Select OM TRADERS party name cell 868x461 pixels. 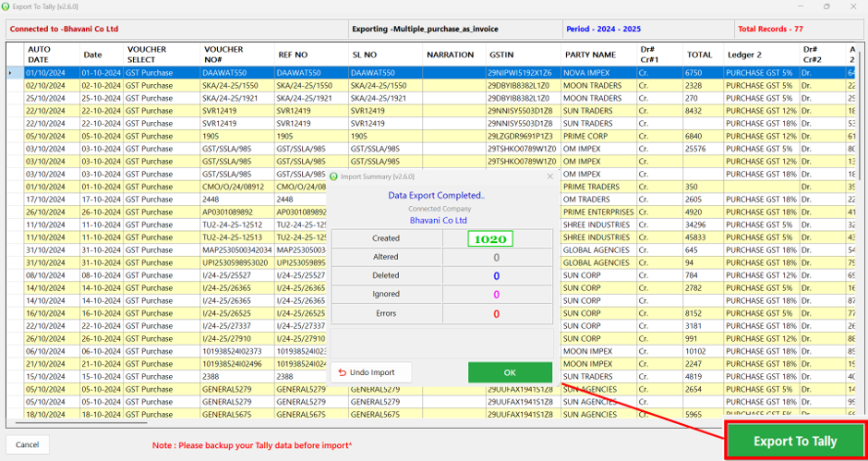[x=597, y=199]
